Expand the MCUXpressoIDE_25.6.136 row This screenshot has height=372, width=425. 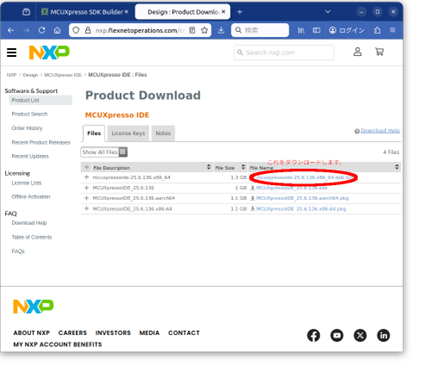(x=87, y=188)
